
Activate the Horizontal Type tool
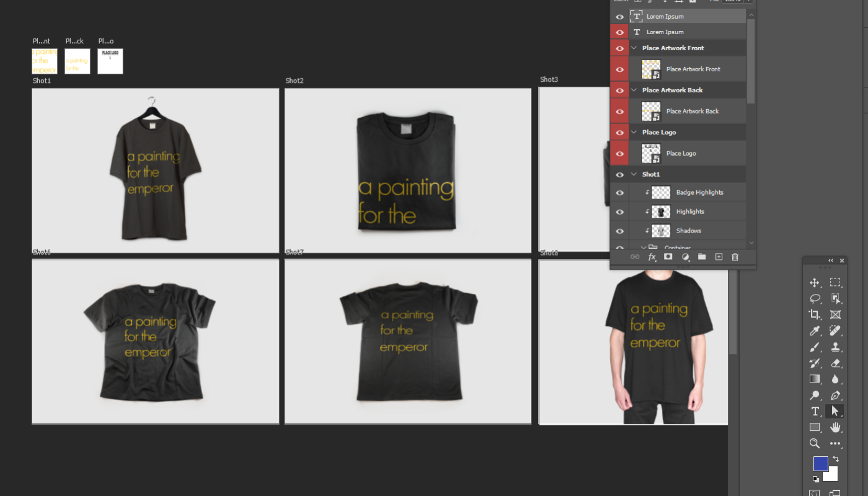point(815,411)
